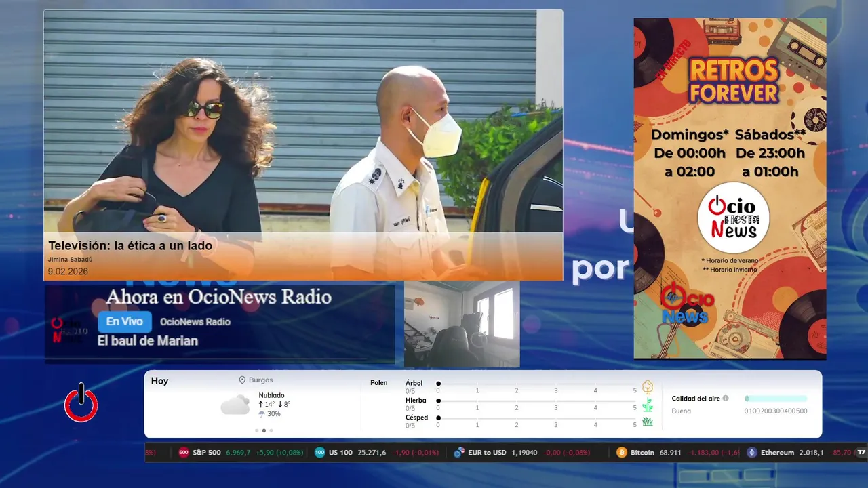
Task: Click the Ahora en OcioNews Radio heading
Action: [219, 297]
